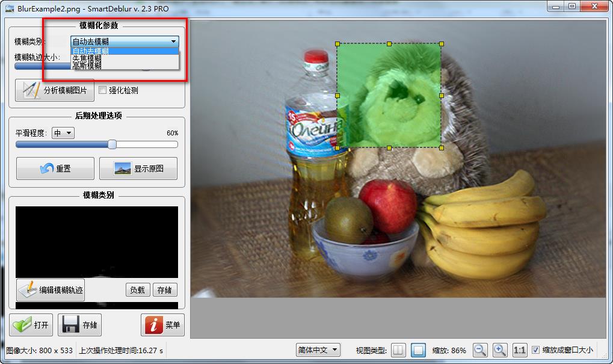Minimize the SmartDeblur window

(x=555, y=6)
